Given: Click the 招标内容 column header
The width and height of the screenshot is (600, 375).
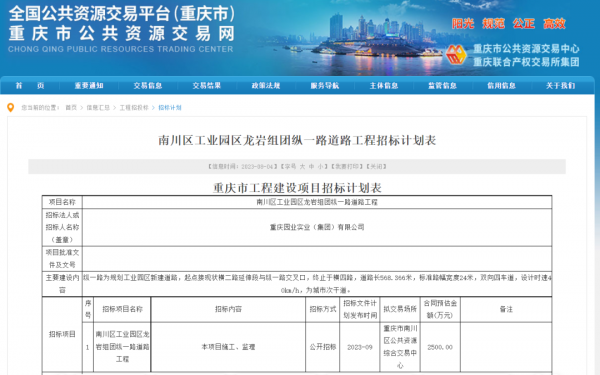Looking at the screenshot, I should [x=228, y=309].
